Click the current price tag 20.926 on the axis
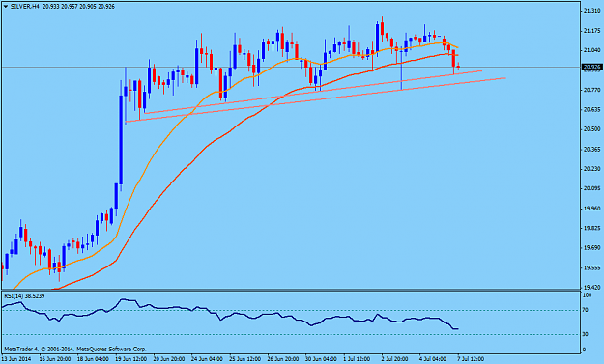This screenshot has height=364, width=604. 591,67
